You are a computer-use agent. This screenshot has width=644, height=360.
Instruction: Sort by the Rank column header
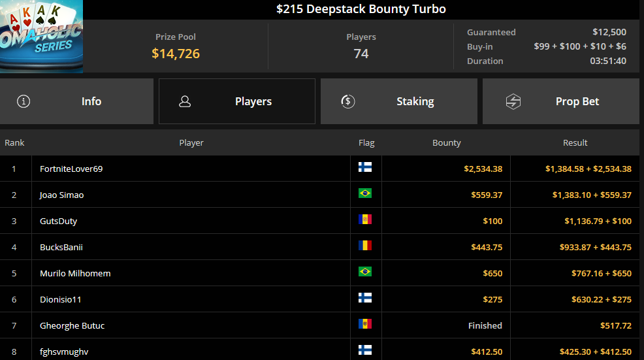(x=14, y=142)
